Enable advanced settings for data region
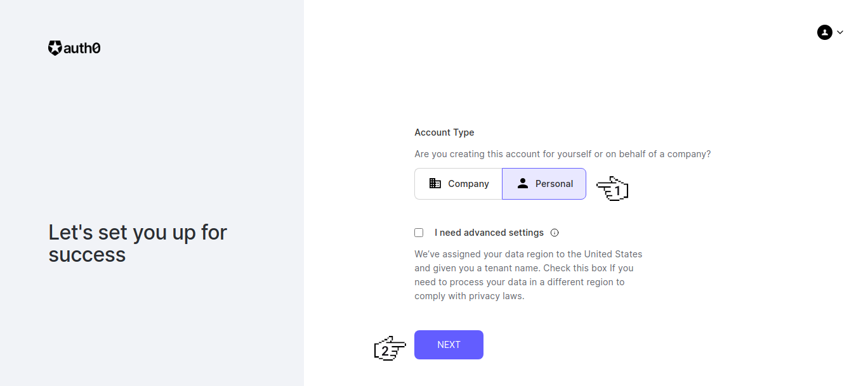 [x=419, y=232]
